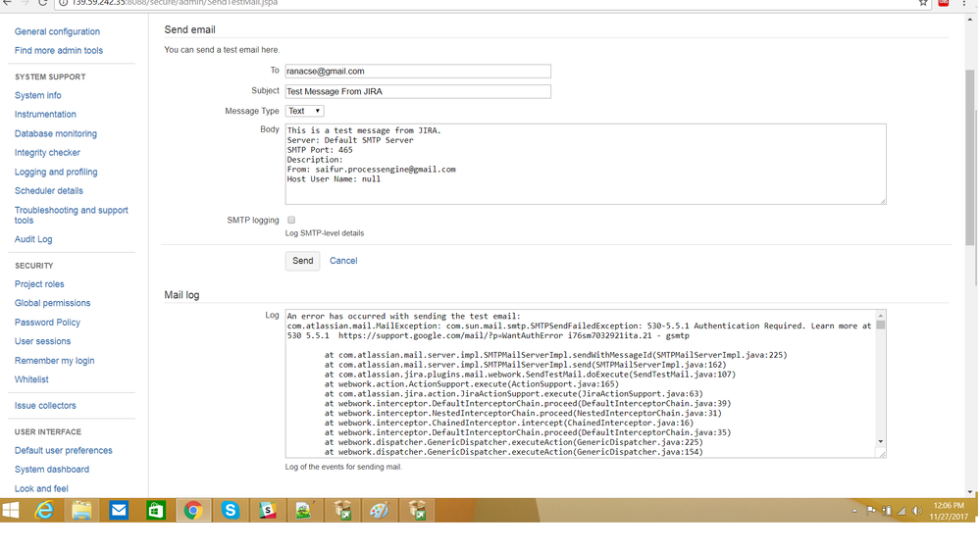Click the 'Send email' heading
The height and width of the screenshot is (551, 980).
pos(190,29)
